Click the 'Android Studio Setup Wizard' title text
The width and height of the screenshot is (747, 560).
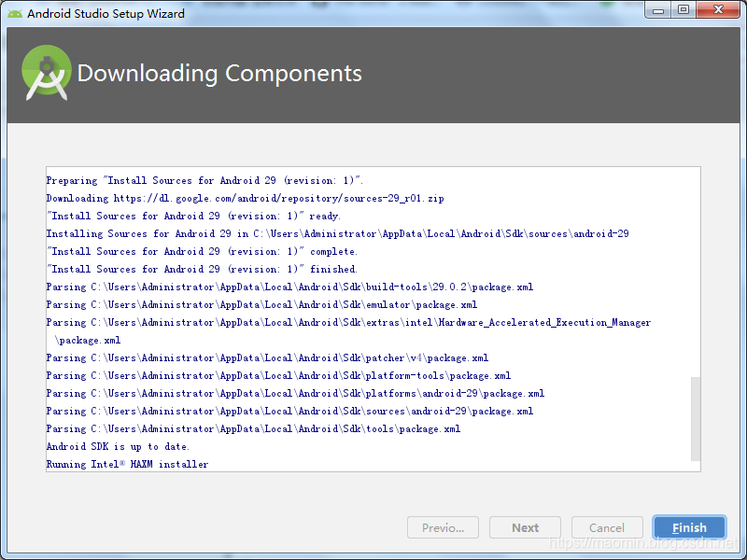click(106, 14)
